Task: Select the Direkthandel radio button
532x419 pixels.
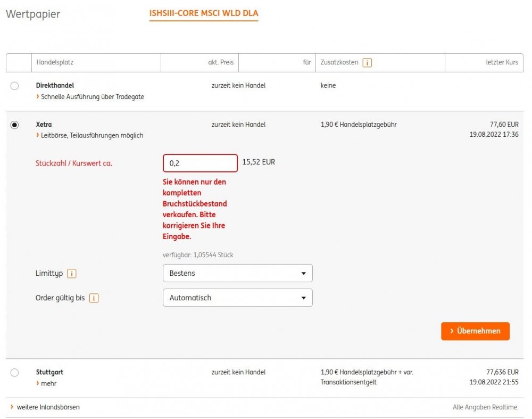Action: click(x=14, y=86)
